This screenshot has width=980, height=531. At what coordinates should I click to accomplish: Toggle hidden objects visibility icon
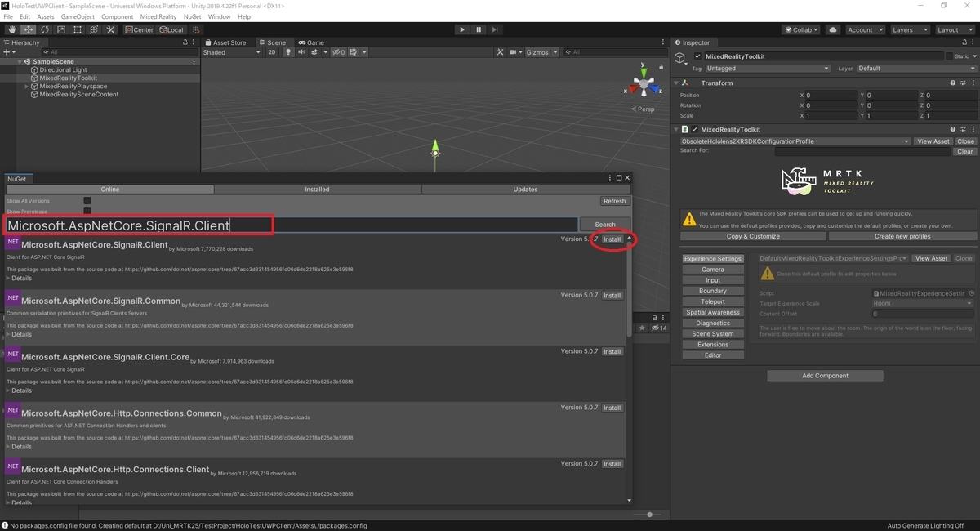click(338, 52)
